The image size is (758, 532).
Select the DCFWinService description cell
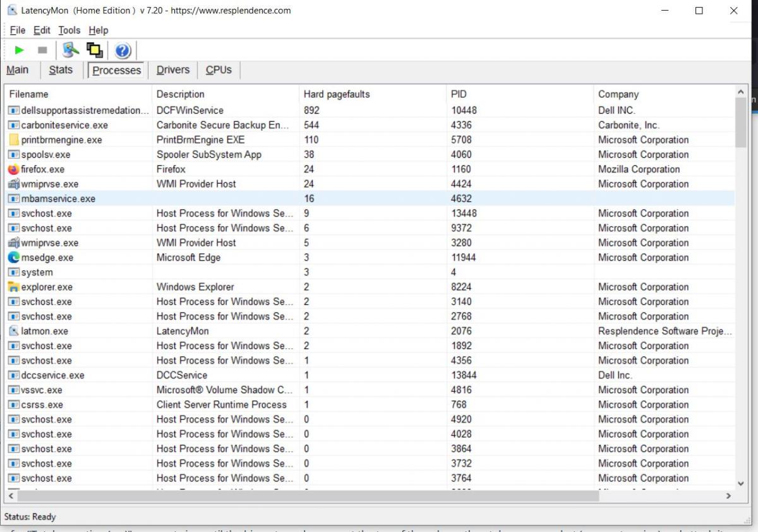pos(190,110)
